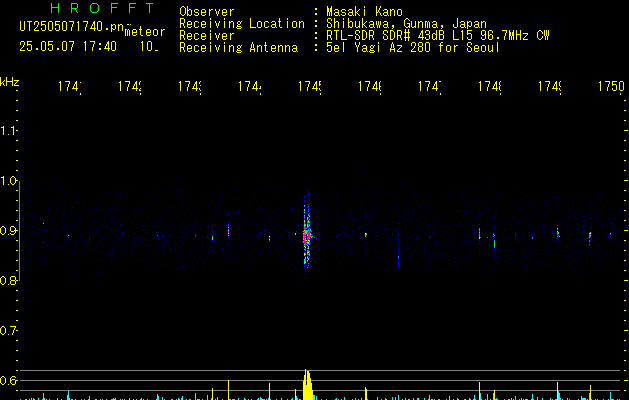This screenshot has height=400, width=629.
Task: Click antenna text 5el Yagi Az 280
Action: tap(378, 48)
